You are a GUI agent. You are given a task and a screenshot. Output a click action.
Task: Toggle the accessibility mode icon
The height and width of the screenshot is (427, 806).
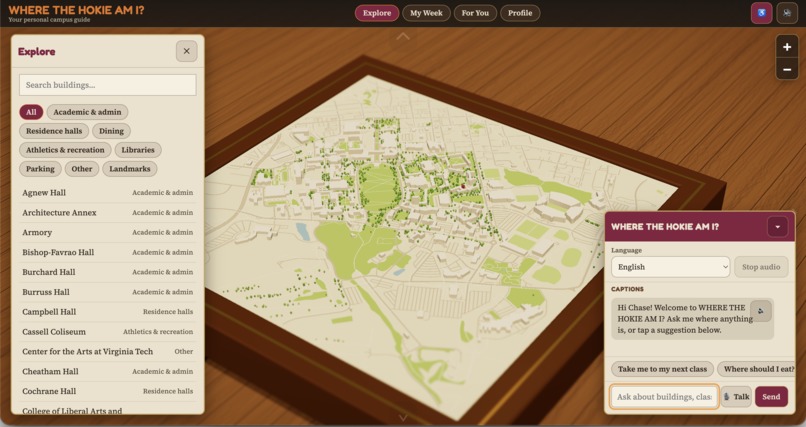pyautogui.click(x=761, y=13)
